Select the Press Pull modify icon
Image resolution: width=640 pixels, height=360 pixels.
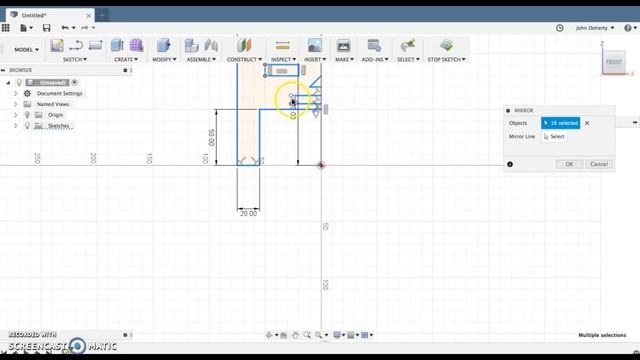click(x=164, y=45)
